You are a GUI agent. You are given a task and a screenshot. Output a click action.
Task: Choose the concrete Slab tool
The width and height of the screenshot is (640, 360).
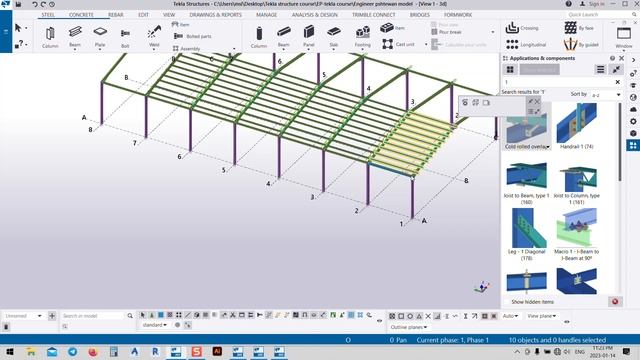(334, 37)
